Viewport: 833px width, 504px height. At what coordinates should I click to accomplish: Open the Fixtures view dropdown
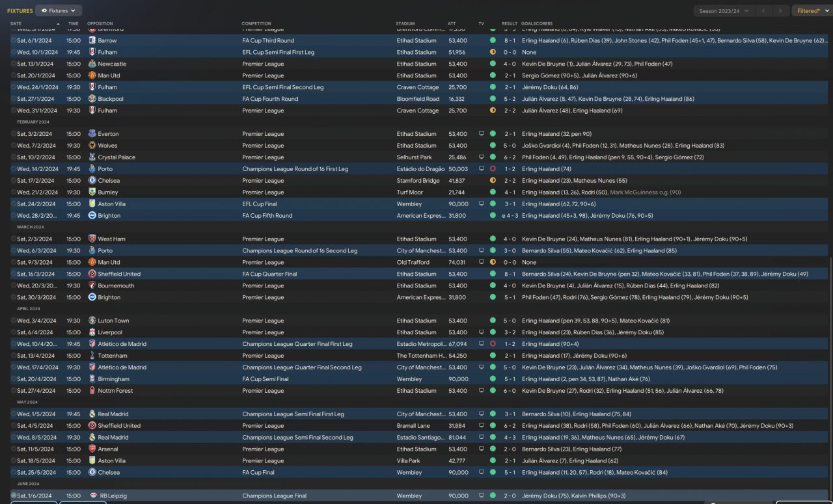[59, 10]
